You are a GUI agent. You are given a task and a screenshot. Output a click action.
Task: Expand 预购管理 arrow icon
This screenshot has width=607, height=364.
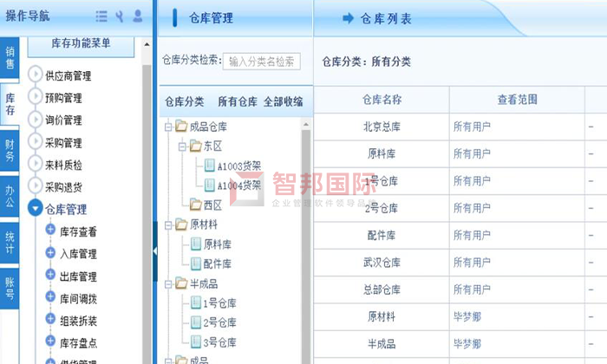point(36,96)
